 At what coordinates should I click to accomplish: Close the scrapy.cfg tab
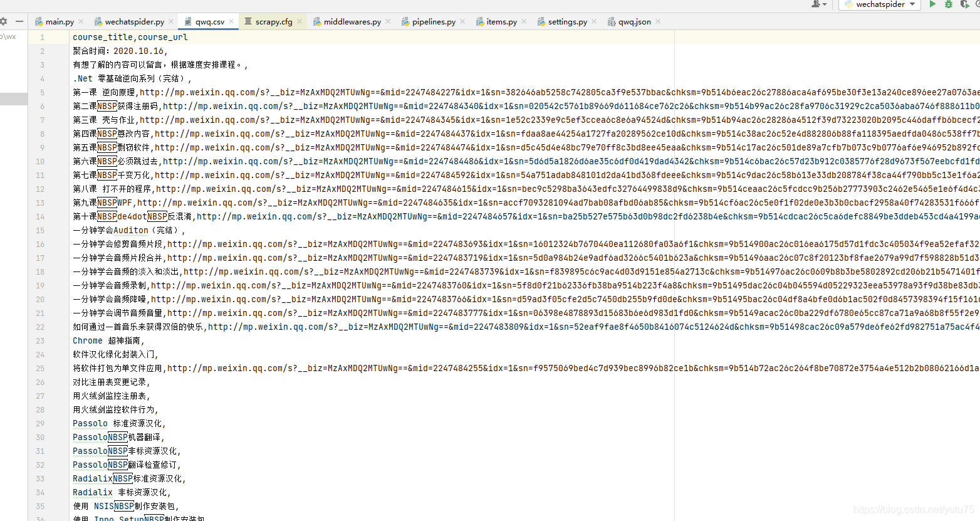300,21
